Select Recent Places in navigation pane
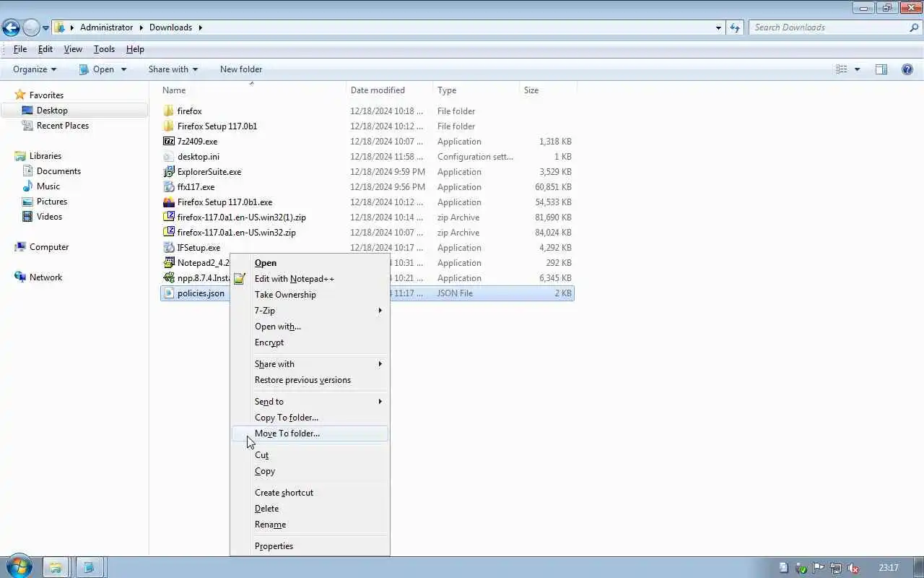This screenshot has width=924, height=578. click(63, 126)
